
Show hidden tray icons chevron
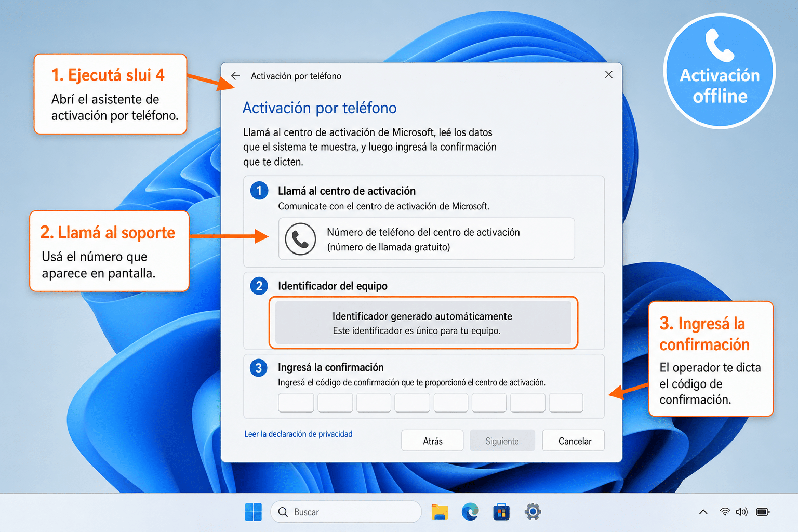tap(703, 512)
